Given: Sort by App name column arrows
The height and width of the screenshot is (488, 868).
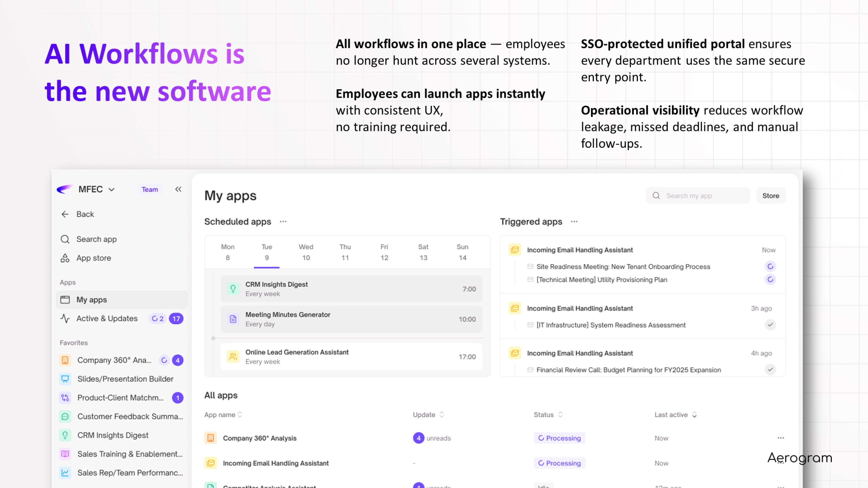Looking at the screenshot, I should 240,415.
